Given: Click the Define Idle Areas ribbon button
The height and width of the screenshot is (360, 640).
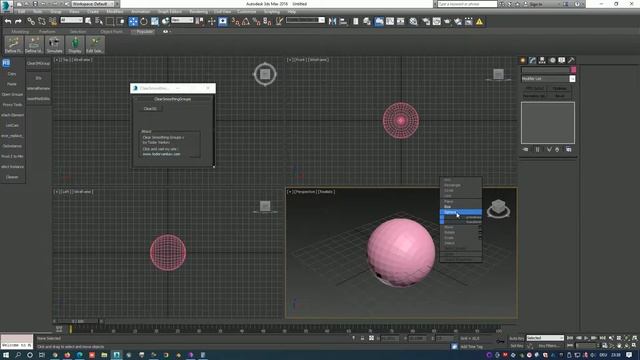Looking at the screenshot, I should tap(34, 44).
